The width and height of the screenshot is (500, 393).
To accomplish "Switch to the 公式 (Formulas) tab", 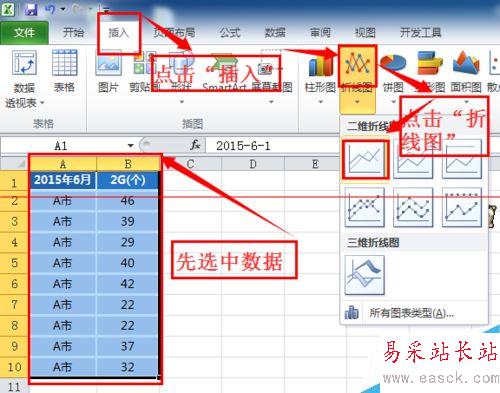I will [230, 33].
